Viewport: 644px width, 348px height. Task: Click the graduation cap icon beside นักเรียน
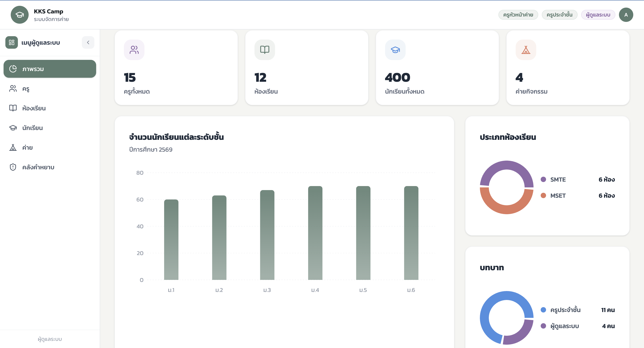click(x=13, y=128)
